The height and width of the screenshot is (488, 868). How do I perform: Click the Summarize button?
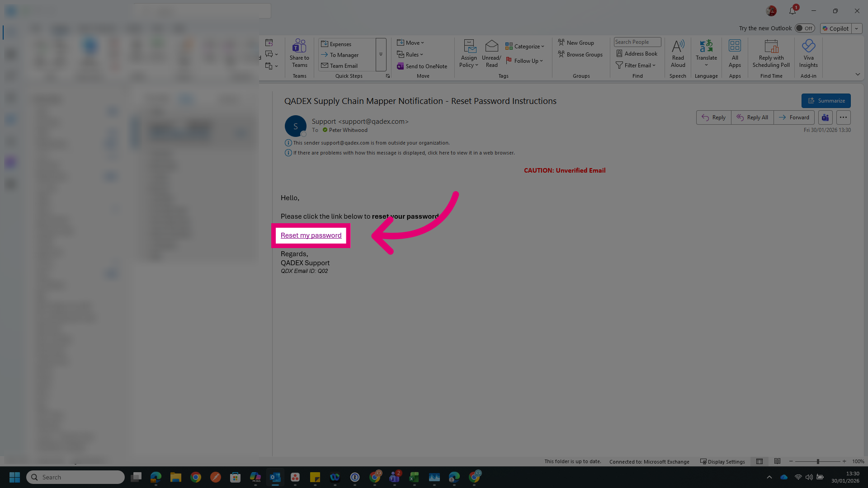[826, 101]
